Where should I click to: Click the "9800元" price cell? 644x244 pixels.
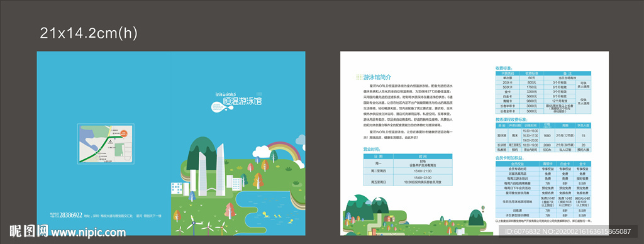click(x=531, y=101)
